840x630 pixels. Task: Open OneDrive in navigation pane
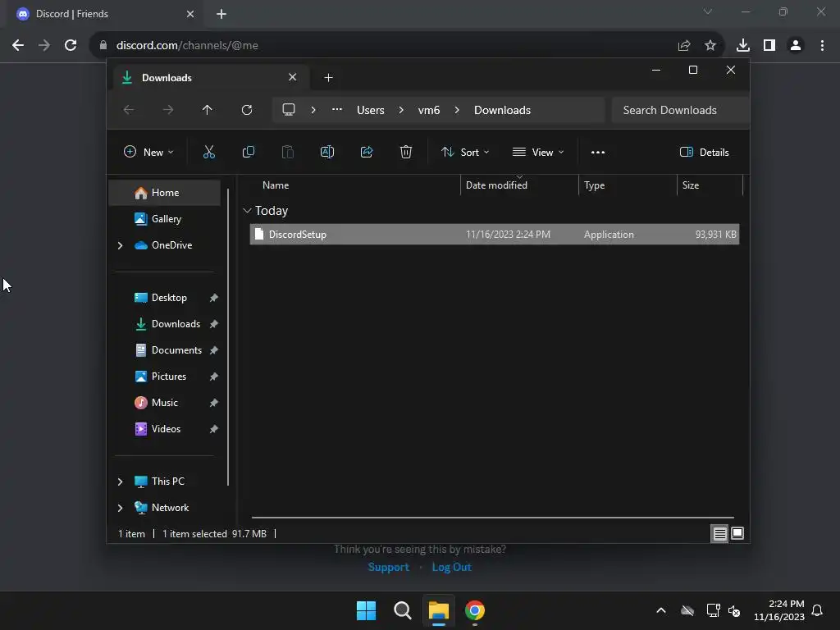pyautogui.click(x=171, y=244)
